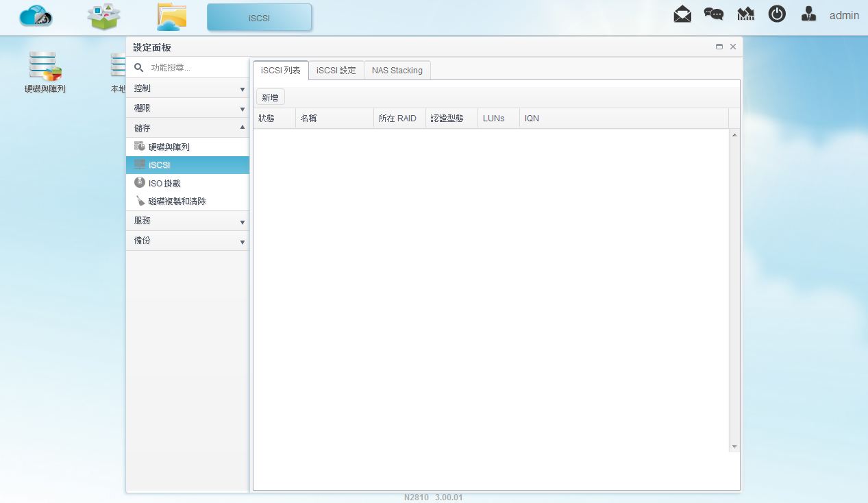Switch to iSCSI 列表 tab
This screenshot has height=503, width=868.
pyautogui.click(x=281, y=71)
